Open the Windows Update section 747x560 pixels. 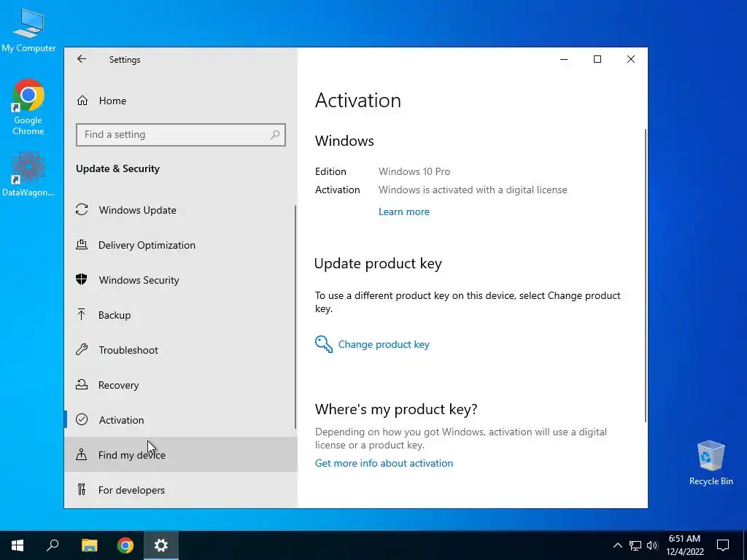[180, 210]
